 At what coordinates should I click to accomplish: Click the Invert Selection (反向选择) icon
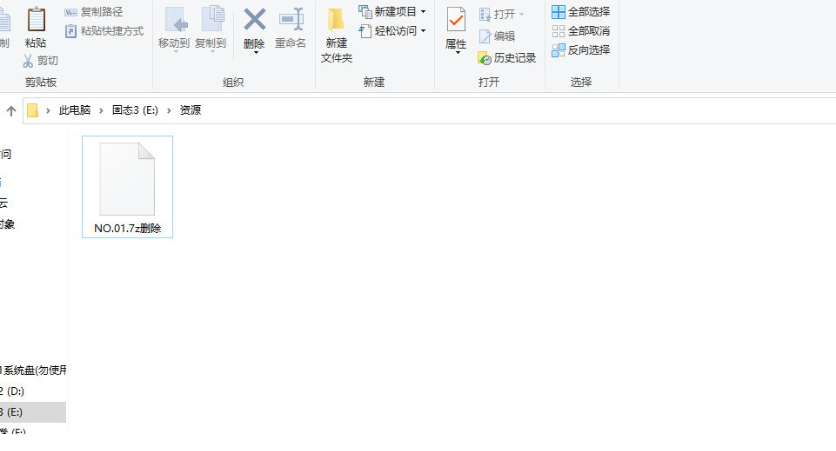(558, 50)
